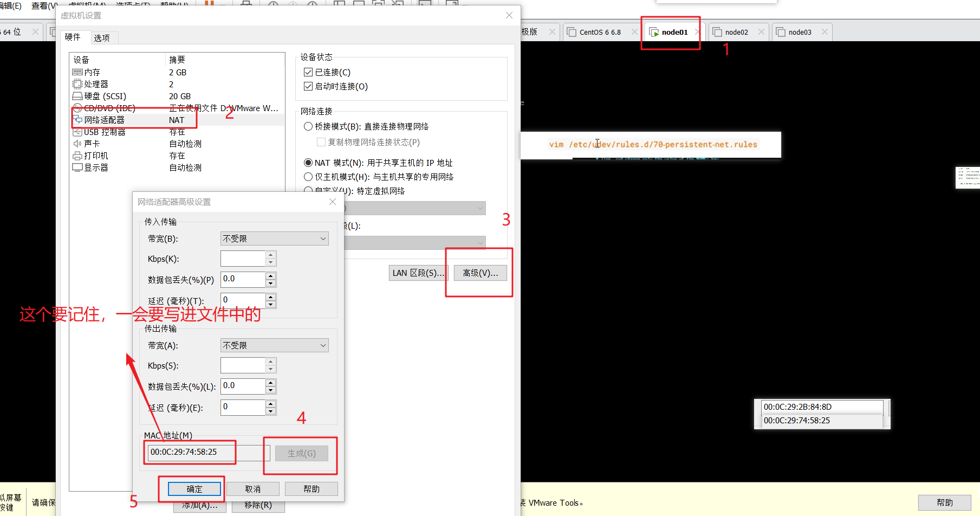Viewport: 980px width, 516px height.
Task: Click 00:0C:29:74:58:25 in the right-side list
Action: [x=822, y=421]
